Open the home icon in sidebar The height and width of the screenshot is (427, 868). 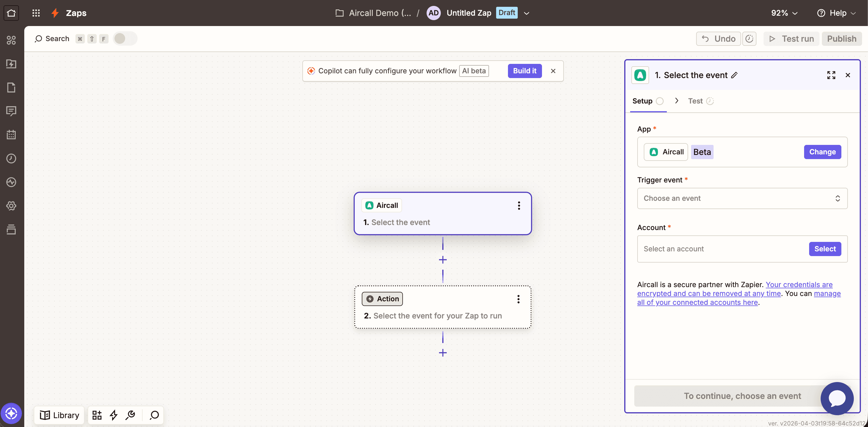pyautogui.click(x=11, y=13)
